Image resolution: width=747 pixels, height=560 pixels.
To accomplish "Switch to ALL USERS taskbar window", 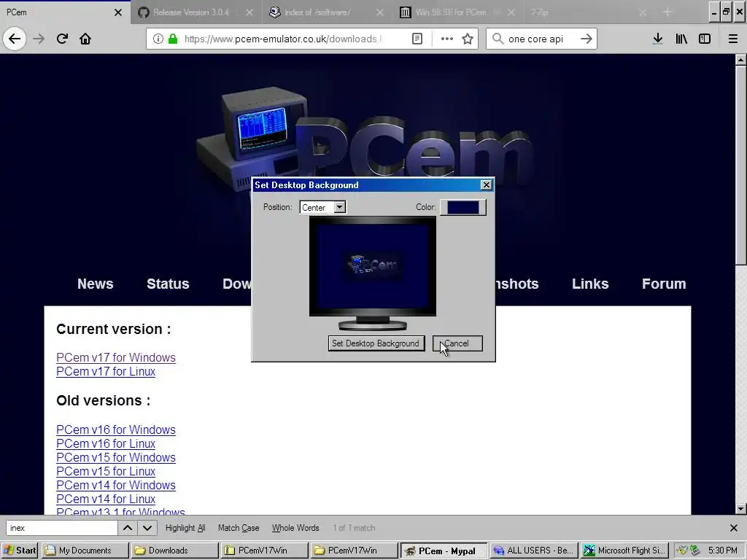I will point(535,551).
